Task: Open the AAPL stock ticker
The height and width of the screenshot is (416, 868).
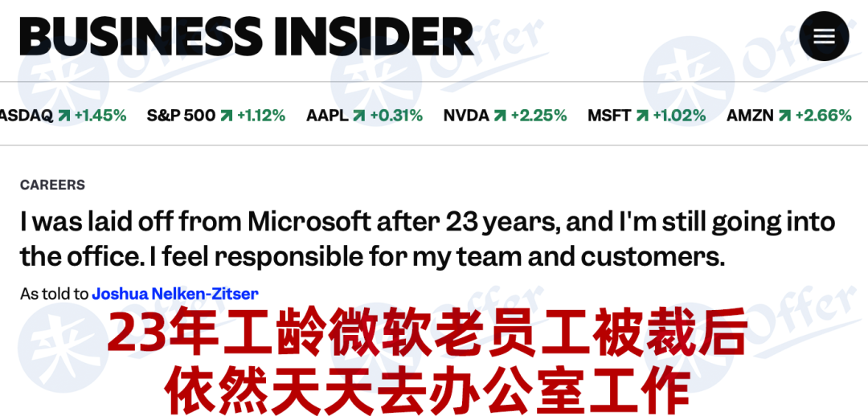Action: [364, 116]
